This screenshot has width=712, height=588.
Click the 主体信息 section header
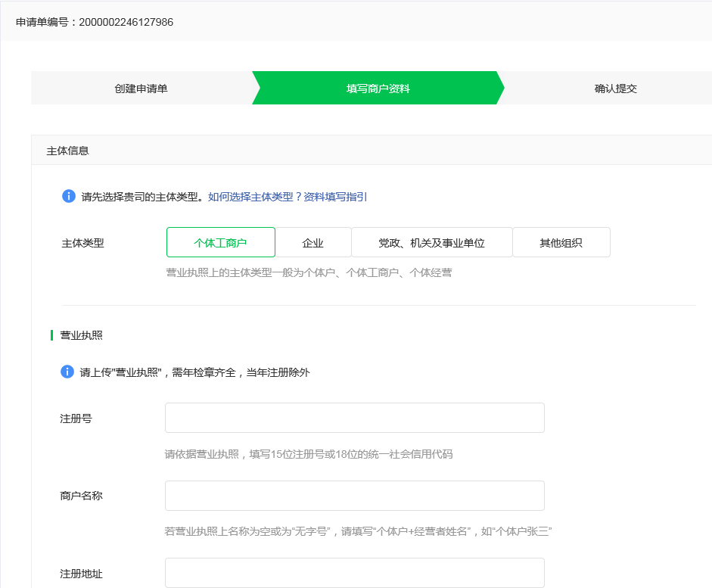[68, 151]
